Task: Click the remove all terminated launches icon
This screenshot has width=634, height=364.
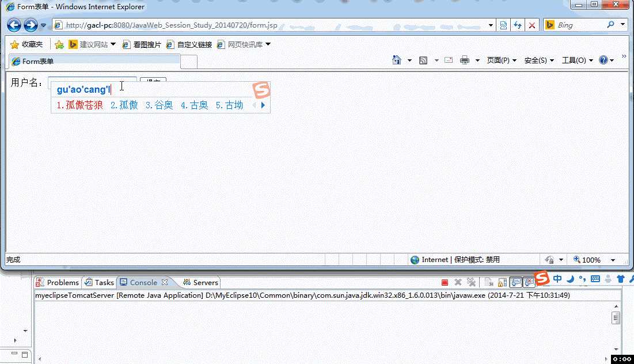Action: click(x=471, y=282)
